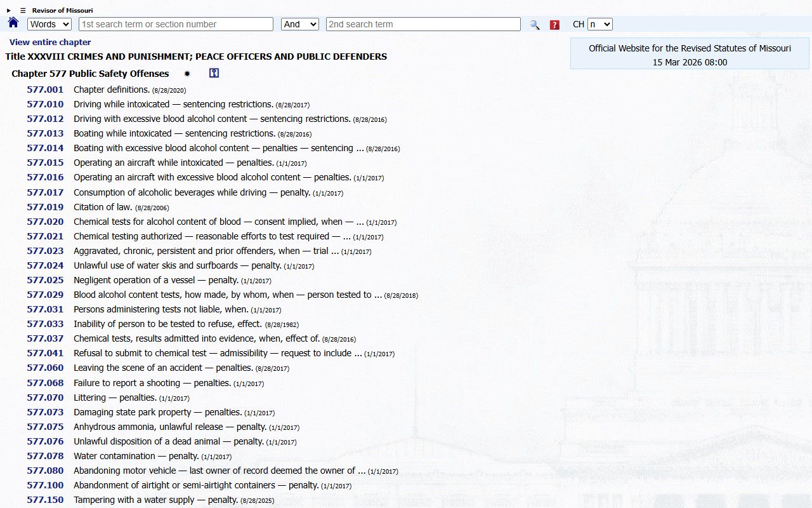Open the And operator dropdown

point(299,24)
